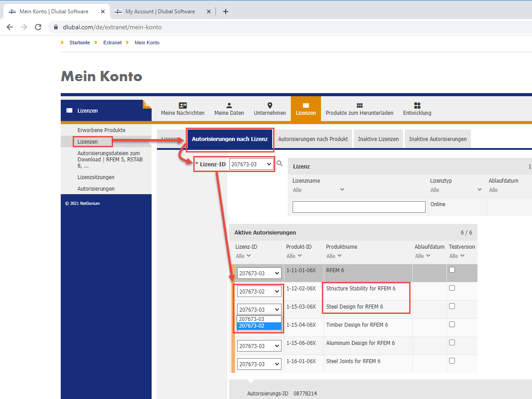Image resolution: width=532 pixels, height=399 pixels.
Task: Close the My Account browser tab
Action: (209, 12)
